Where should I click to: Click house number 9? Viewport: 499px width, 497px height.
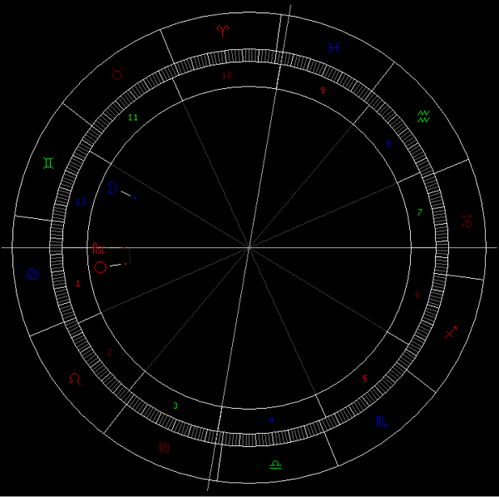[322, 90]
